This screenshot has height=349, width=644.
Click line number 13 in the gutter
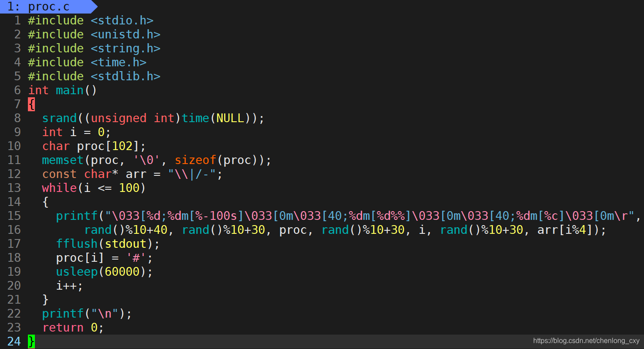point(14,188)
